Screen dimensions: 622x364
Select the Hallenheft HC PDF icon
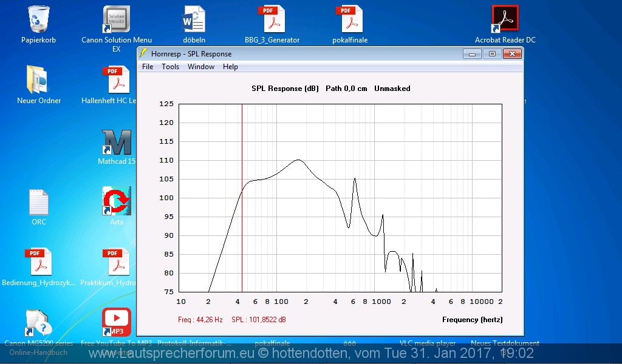(x=116, y=80)
